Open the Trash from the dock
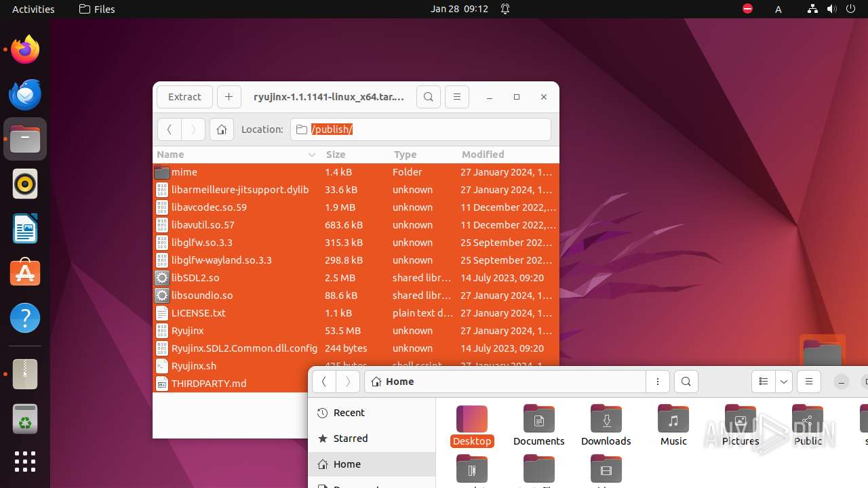Screen dimensions: 868x488 (25, 419)
